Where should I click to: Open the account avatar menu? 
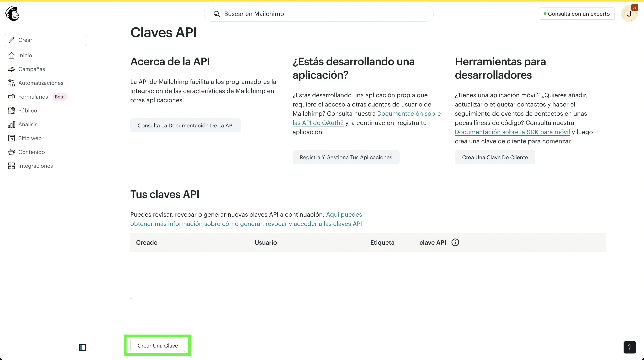tap(629, 14)
